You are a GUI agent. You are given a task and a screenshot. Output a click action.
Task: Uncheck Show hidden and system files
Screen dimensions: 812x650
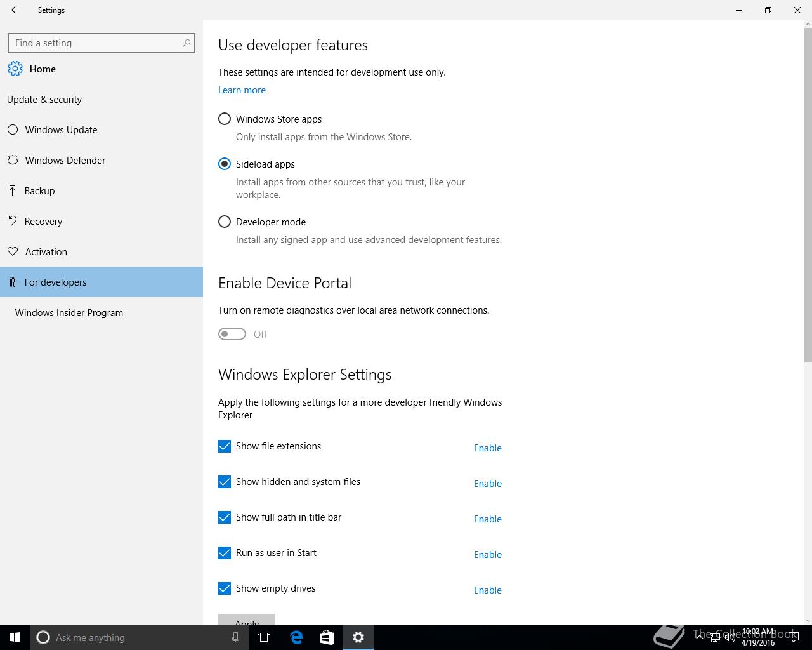tap(225, 482)
